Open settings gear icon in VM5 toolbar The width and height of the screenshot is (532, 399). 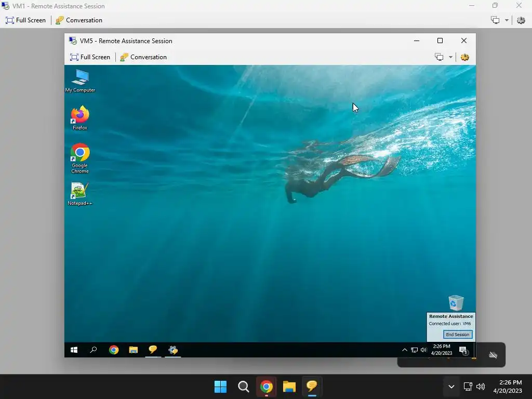[x=465, y=57]
